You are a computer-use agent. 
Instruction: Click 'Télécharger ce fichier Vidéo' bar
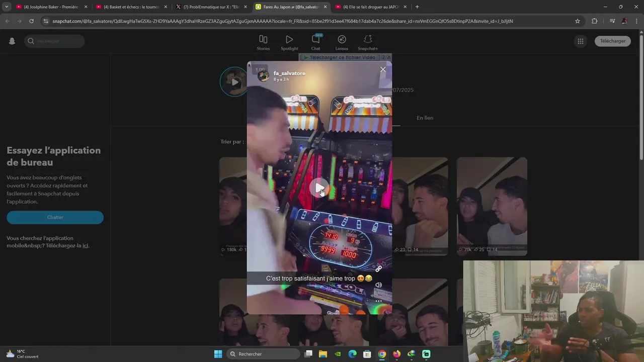[x=340, y=57]
